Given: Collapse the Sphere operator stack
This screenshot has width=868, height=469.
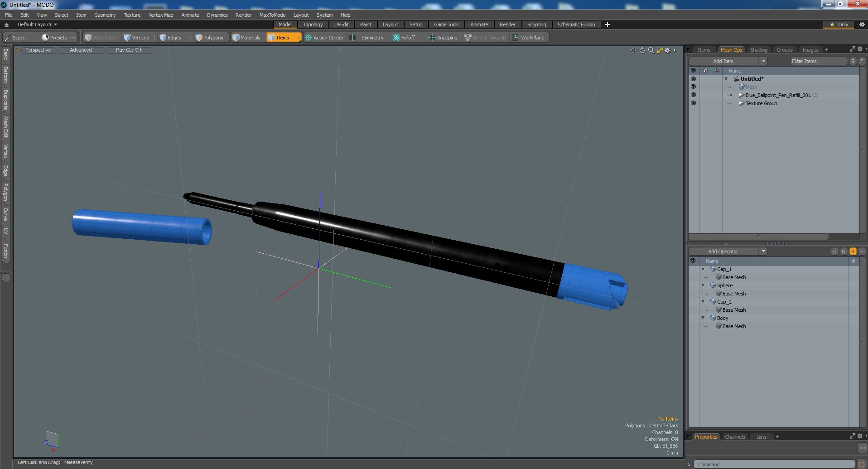Looking at the screenshot, I should [703, 285].
